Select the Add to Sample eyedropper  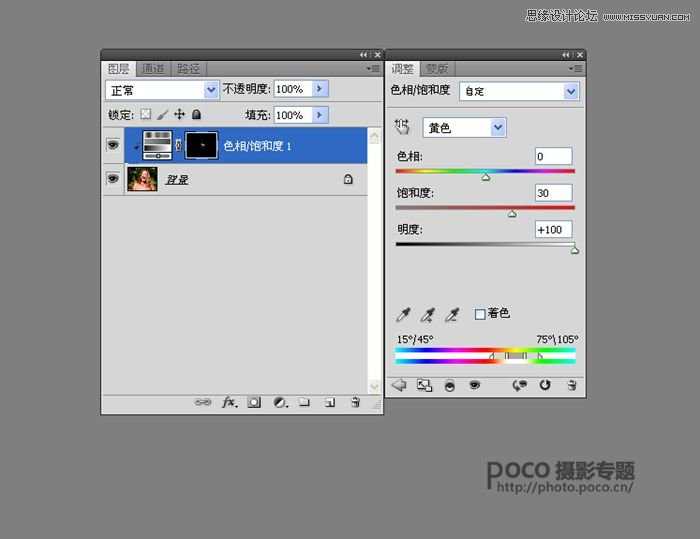pyautogui.click(x=428, y=315)
